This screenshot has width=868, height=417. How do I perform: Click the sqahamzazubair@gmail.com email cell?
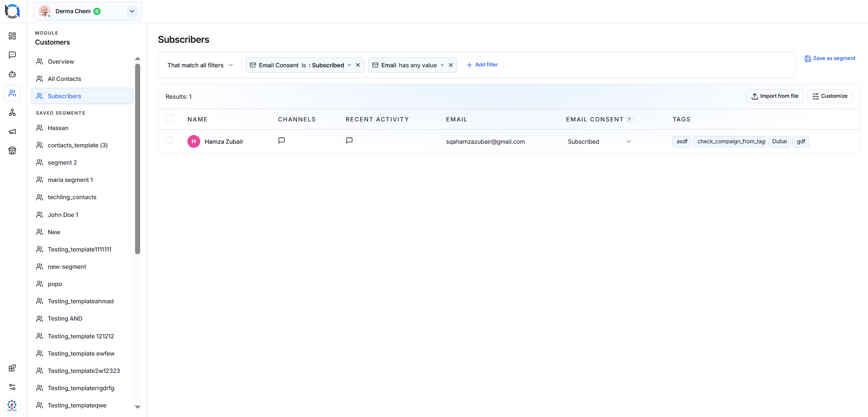(x=485, y=141)
